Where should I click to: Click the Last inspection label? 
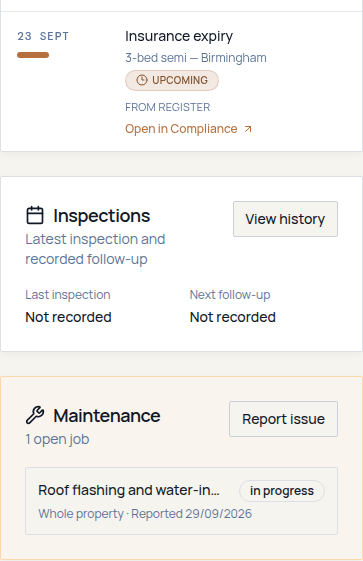point(68,295)
